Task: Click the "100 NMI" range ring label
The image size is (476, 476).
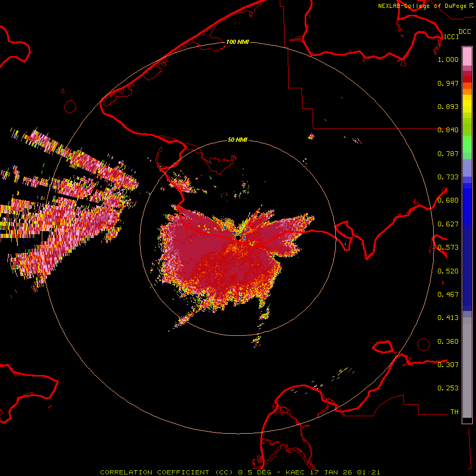Action: [237, 42]
